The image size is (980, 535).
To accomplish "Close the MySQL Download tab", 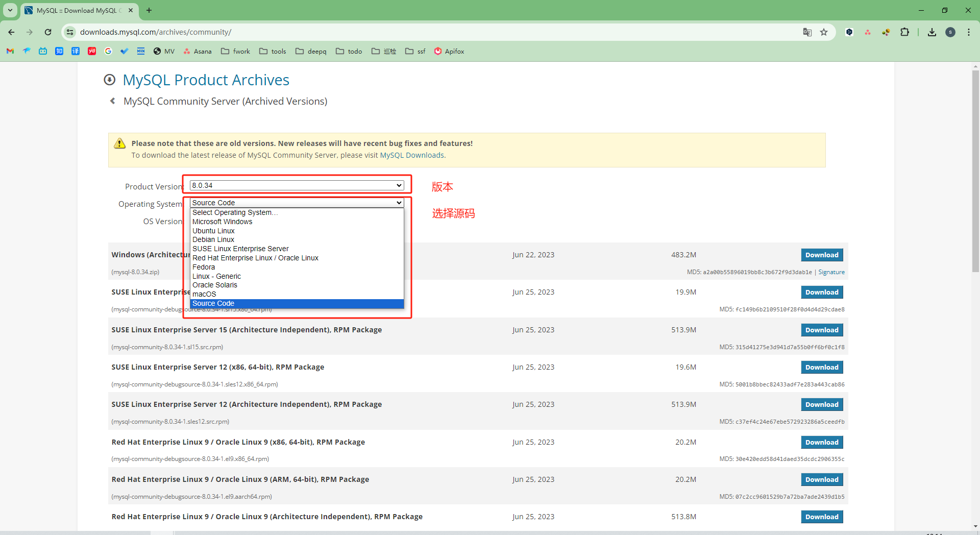I will (131, 10).
